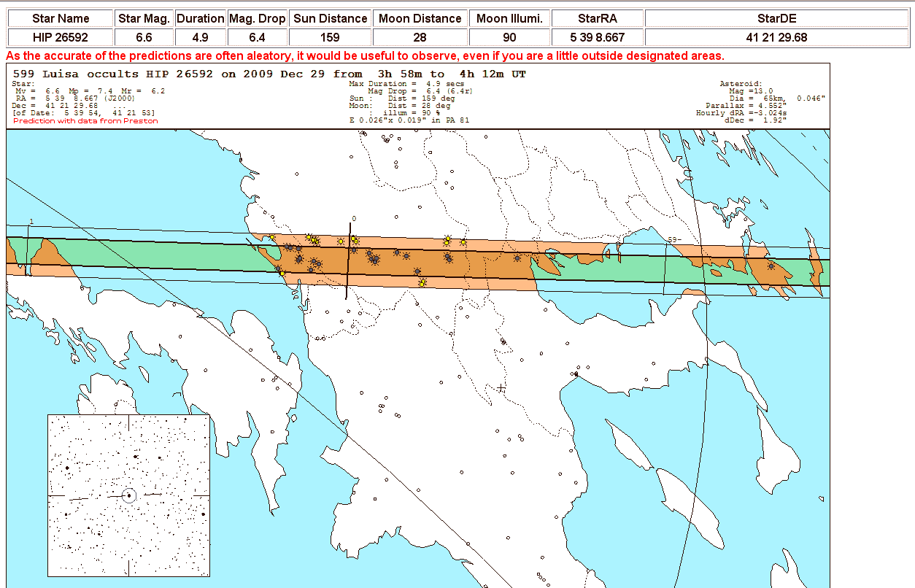Open the star finder chart thumbnail

click(x=128, y=495)
